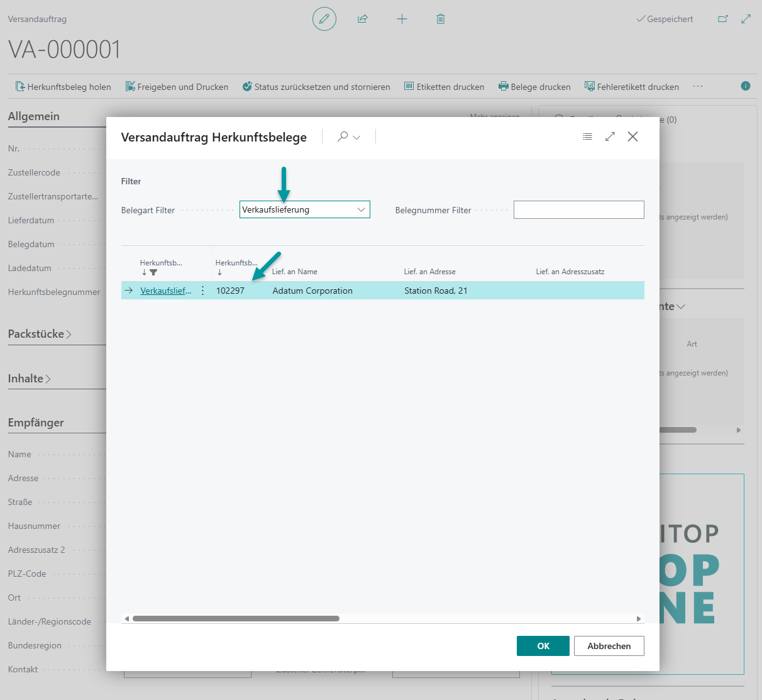This screenshot has height=700, width=762.
Task: Click the Lief. an Adresse column header
Action: click(430, 272)
